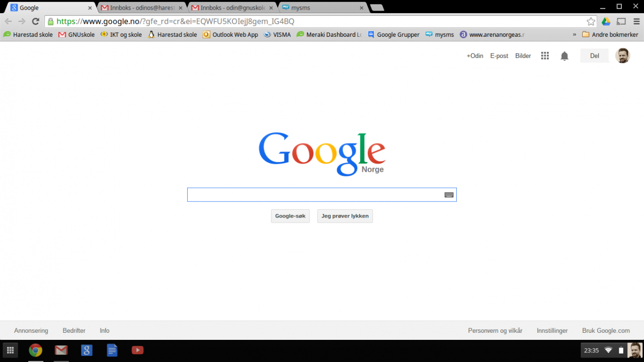Launch Google Docs from the shelf
Image resolution: width=644 pixels, height=362 pixels.
[112, 350]
